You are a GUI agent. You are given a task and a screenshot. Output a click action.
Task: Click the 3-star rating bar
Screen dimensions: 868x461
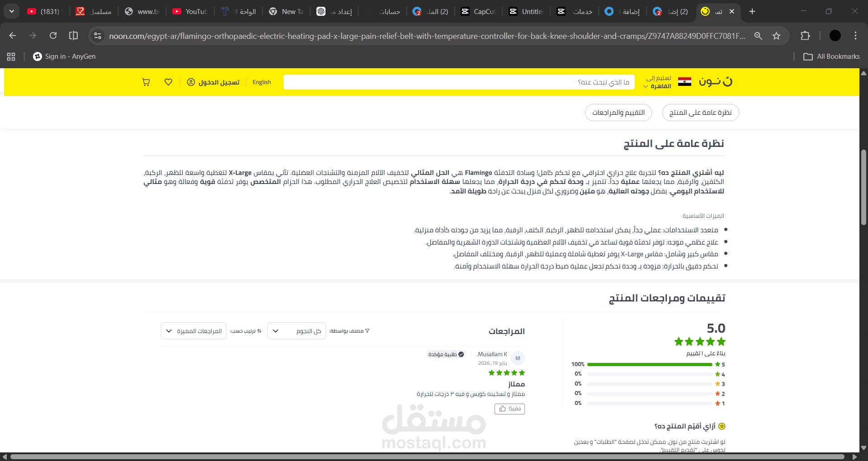[x=650, y=384]
